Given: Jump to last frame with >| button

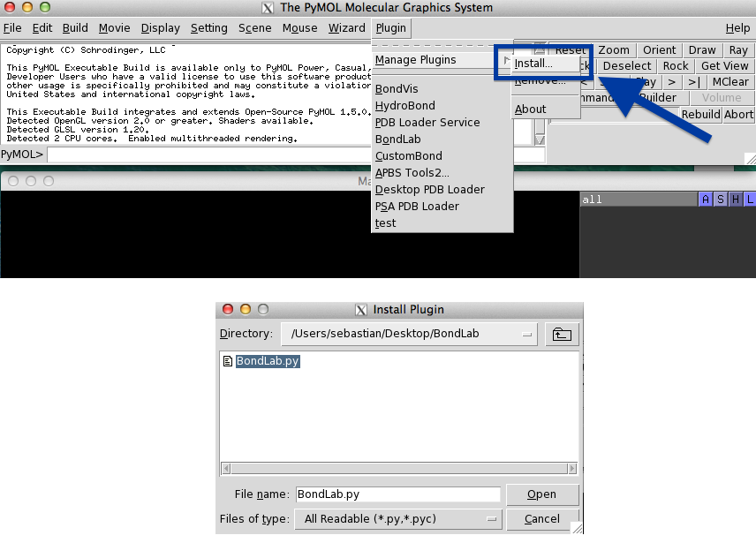Looking at the screenshot, I should [694, 82].
